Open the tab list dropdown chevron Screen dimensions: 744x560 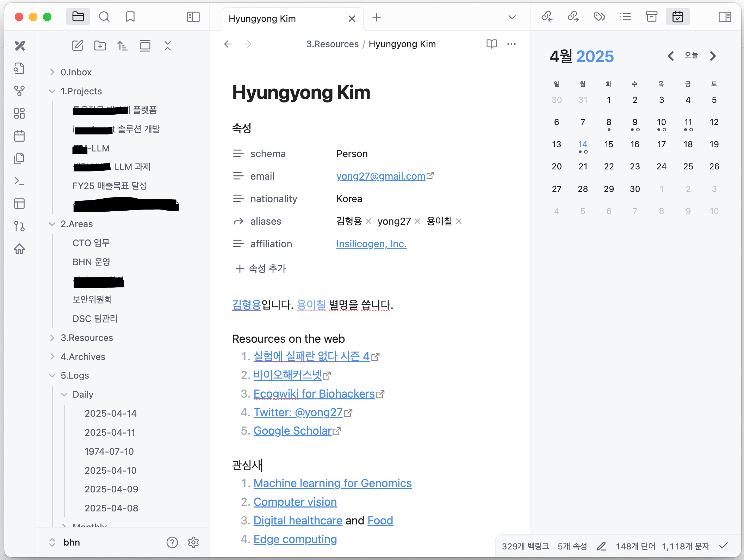tap(512, 17)
